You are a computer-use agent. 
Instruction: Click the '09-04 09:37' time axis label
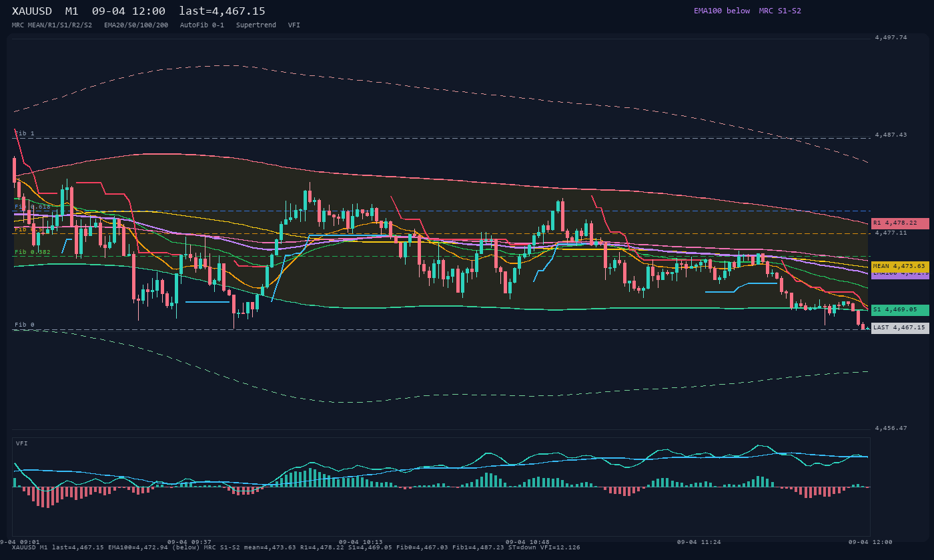(x=189, y=542)
